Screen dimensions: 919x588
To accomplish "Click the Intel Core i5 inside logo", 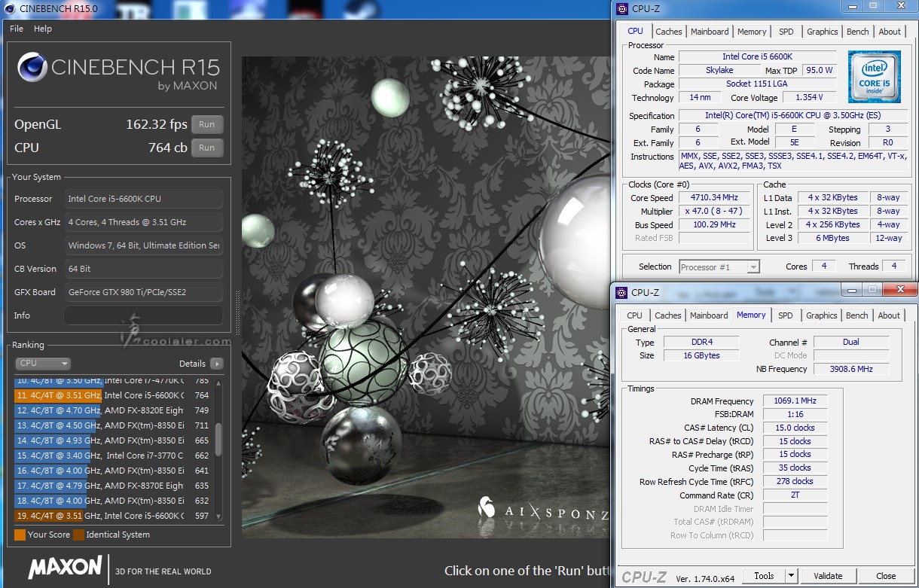I will (x=875, y=77).
